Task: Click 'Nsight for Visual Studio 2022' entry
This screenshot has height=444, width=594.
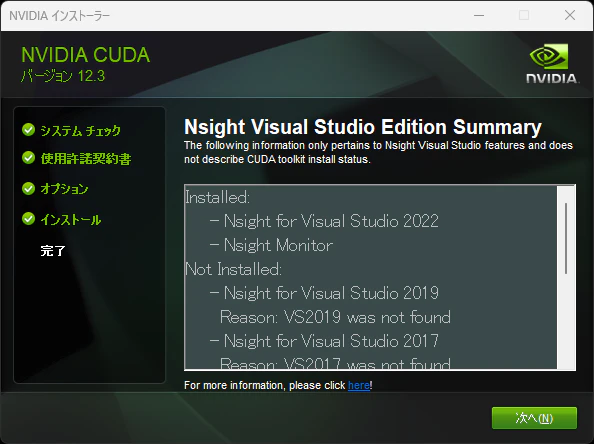Action: 325,221
